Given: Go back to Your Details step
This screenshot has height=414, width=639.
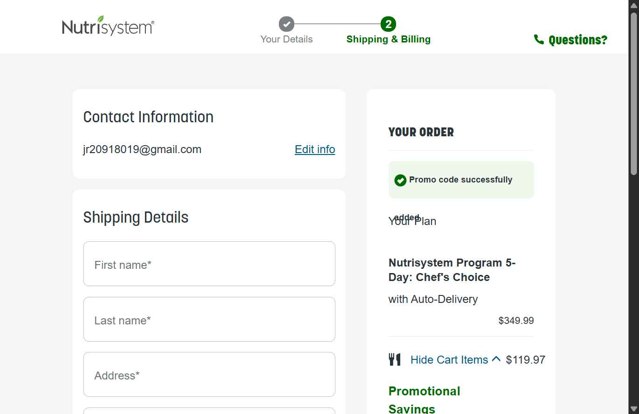Looking at the screenshot, I should (x=286, y=39).
